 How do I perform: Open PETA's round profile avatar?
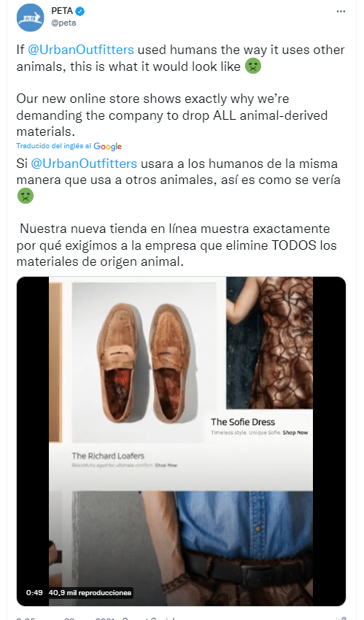tap(31, 17)
